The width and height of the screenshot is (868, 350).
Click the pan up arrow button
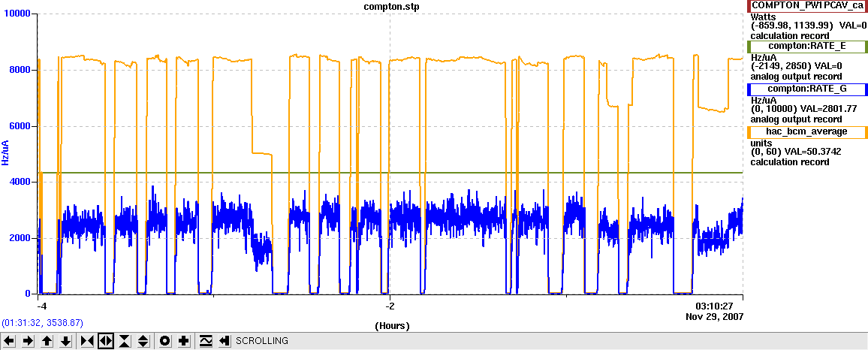point(47,340)
